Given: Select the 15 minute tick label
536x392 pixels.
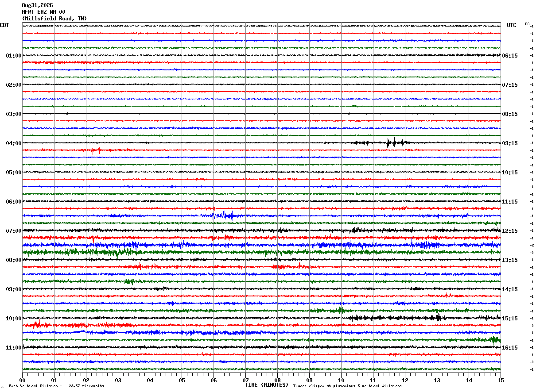Looking at the screenshot, I should pos(501,380).
